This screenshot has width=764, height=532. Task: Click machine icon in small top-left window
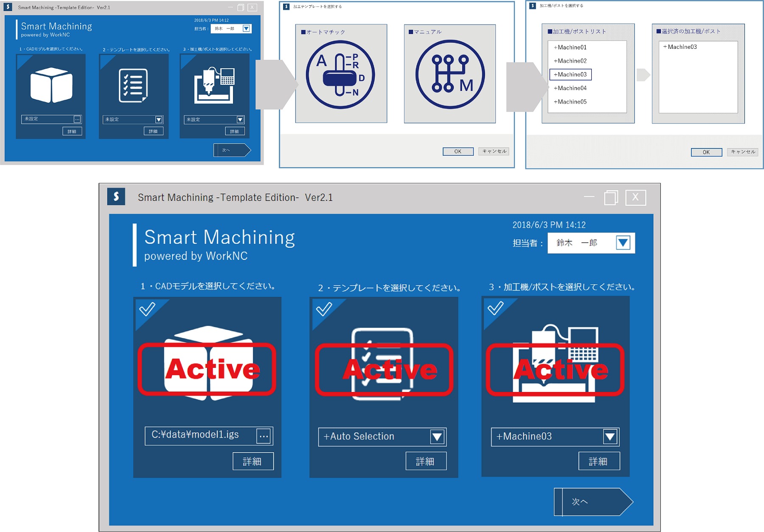(214, 85)
